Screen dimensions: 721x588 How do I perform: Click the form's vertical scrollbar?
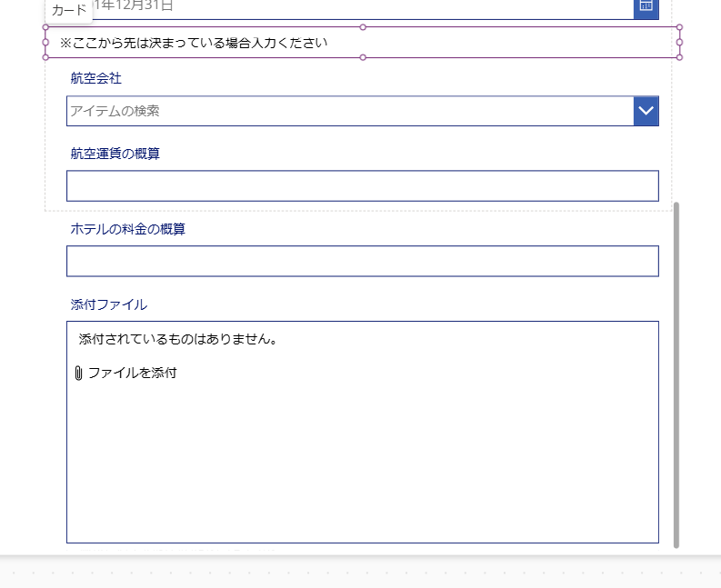(x=676, y=375)
